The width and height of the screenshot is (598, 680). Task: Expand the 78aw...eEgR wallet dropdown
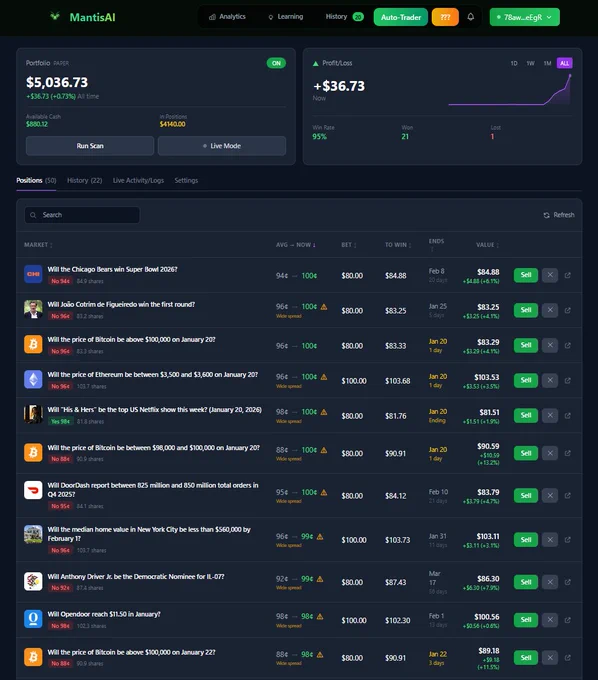pos(524,17)
